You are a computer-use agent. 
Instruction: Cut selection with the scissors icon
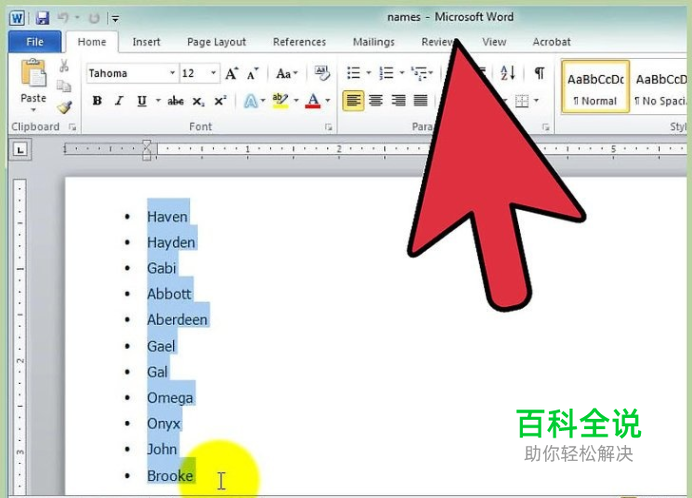64,66
